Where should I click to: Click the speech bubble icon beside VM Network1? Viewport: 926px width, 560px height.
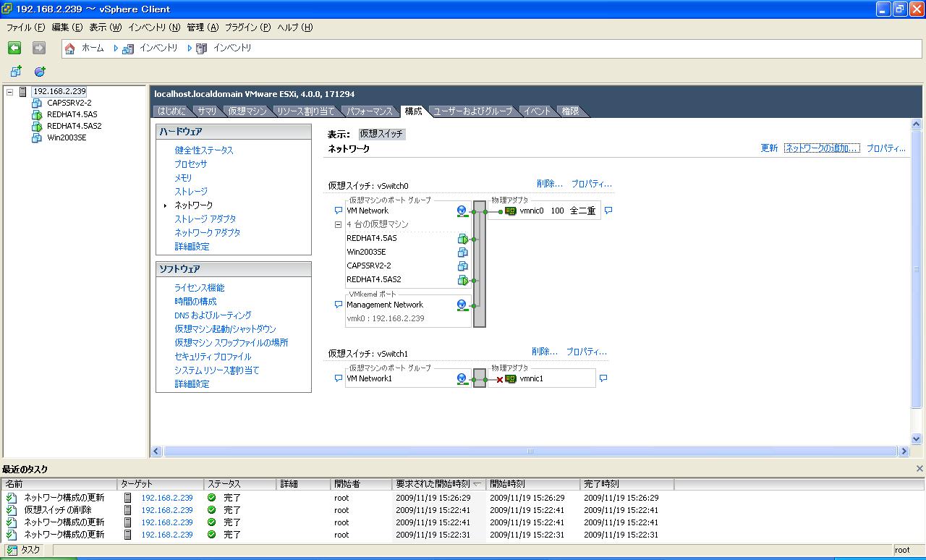point(338,378)
